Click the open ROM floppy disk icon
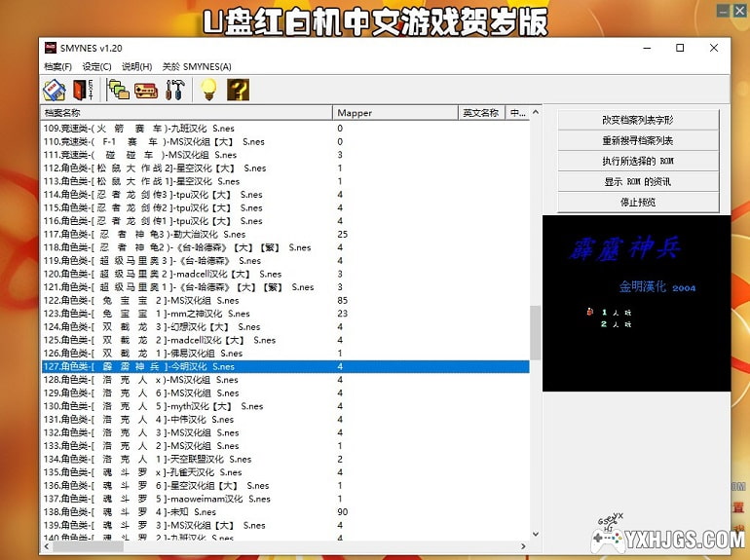750x560 pixels. point(54,90)
